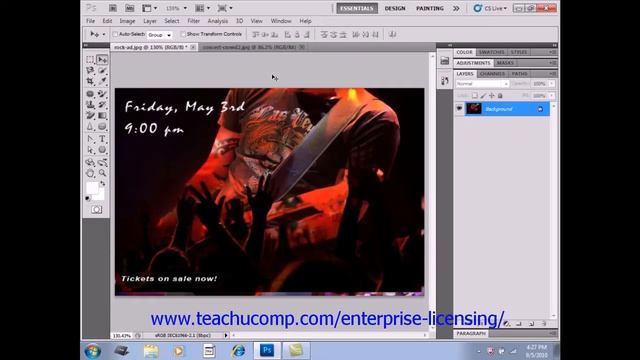Select the Move tool in the toolbox
Screen dimensions: 640x360
tap(102, 60)
